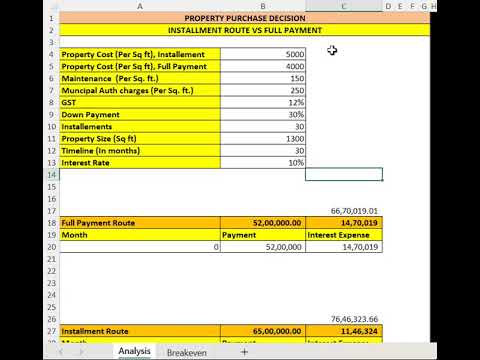Click the GST value 12%

[x=263, y=102]
